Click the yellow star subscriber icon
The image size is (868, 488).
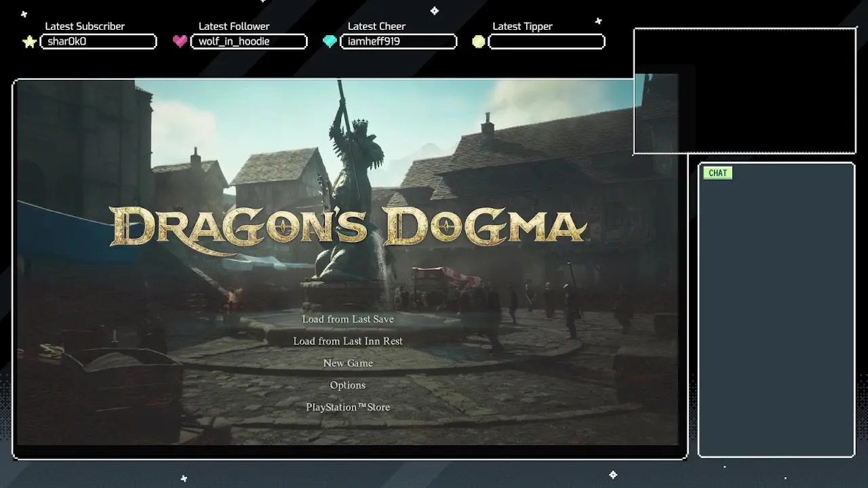[29, 42]
